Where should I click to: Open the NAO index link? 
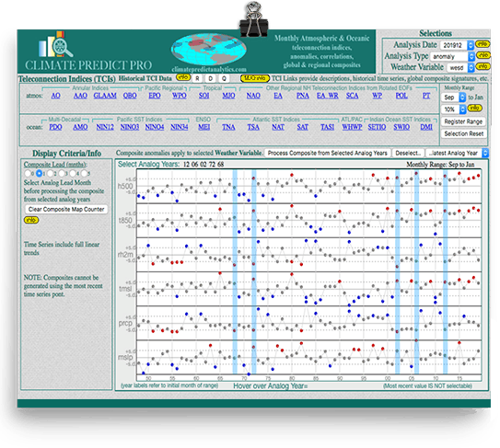[x=253, y=96]
